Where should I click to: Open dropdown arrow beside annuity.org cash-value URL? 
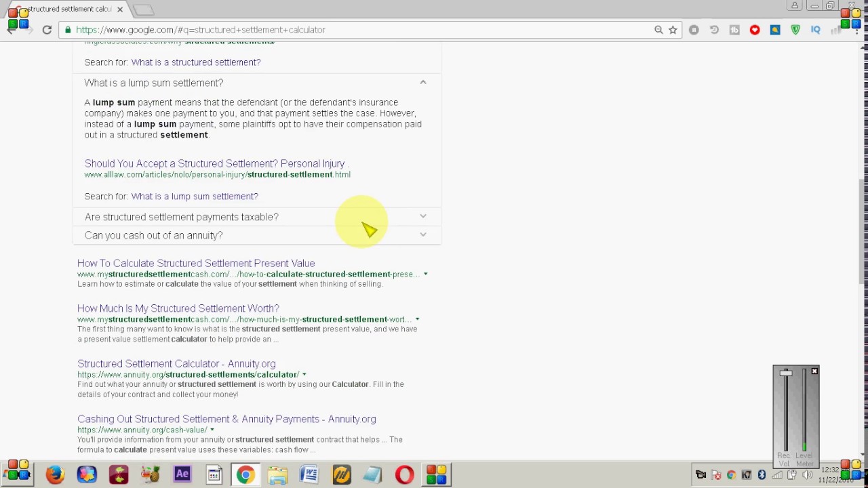click(x=212, y=430)
